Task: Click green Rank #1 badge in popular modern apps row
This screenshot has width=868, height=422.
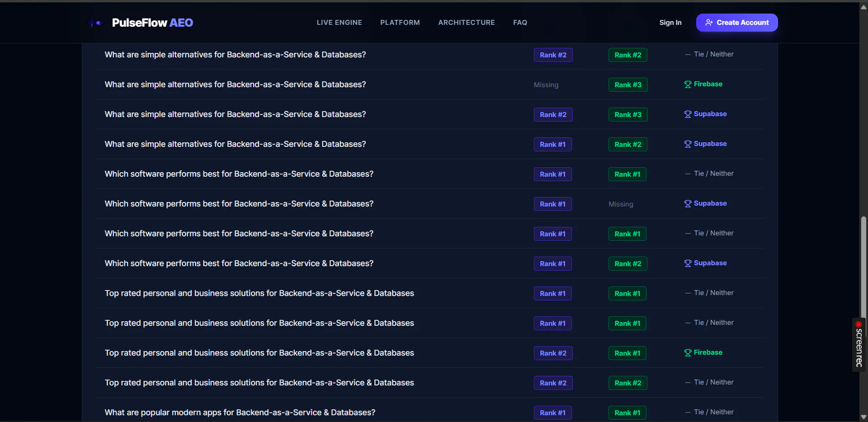Action: pos(627,413)
